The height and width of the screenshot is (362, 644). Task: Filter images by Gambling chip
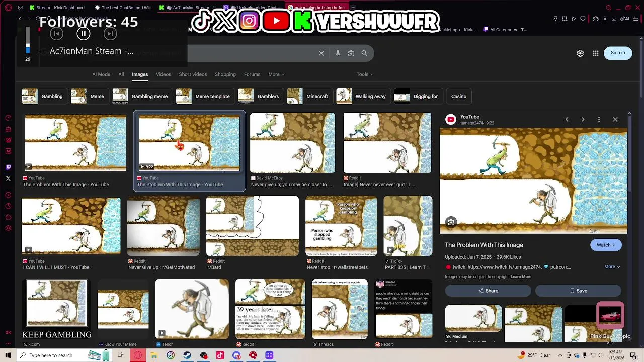pos(44,96)
